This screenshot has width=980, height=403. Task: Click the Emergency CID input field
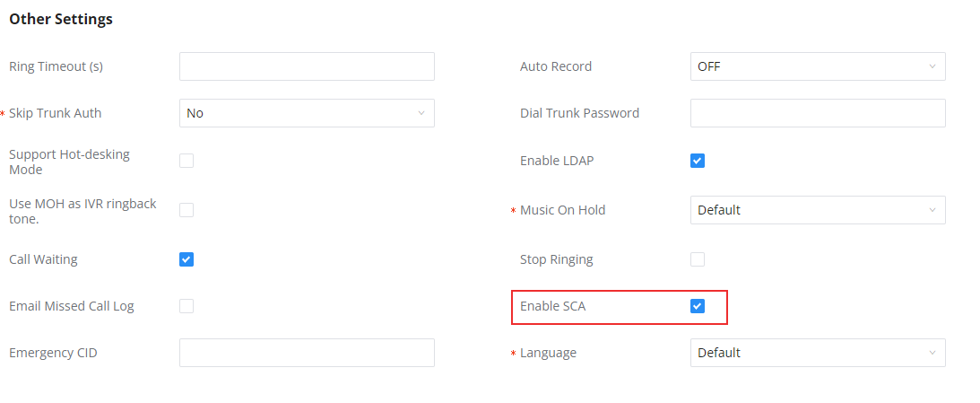pyautogui.click(x=307, y=353)
